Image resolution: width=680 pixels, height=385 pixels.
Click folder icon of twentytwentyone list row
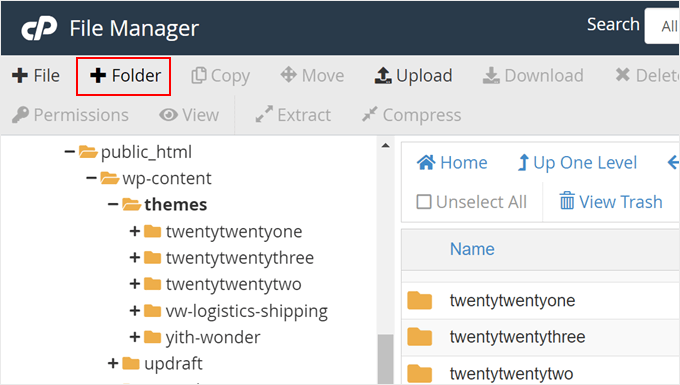(x=420, y=300)
